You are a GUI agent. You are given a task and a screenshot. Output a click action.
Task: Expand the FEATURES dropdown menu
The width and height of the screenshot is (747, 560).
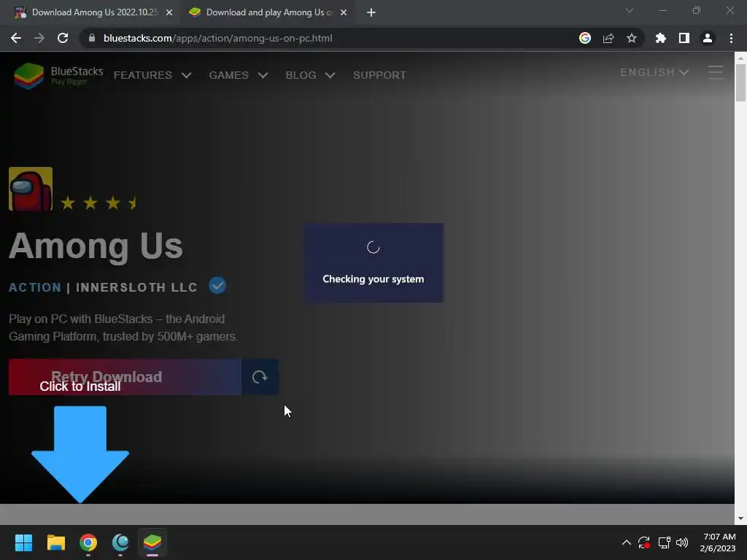(x=152, y=75)
